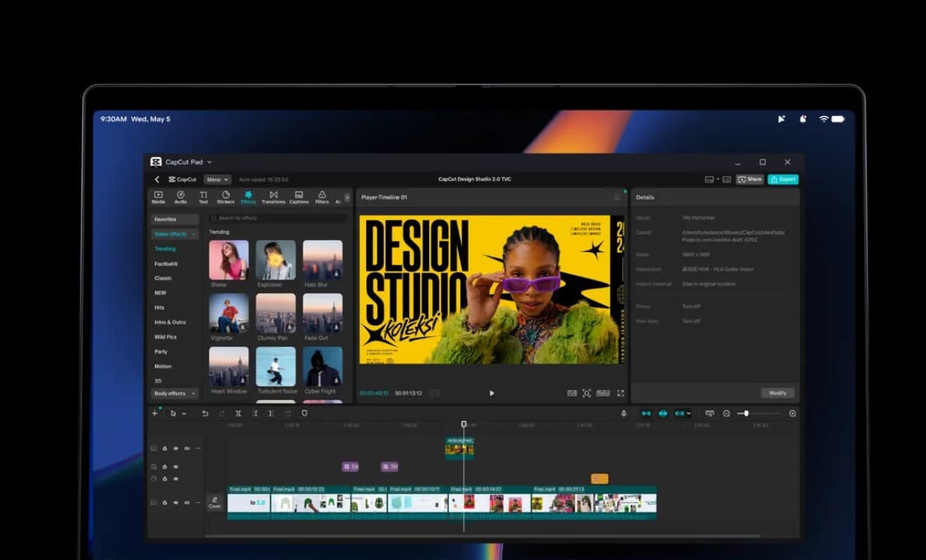
Task: Go back with the left arrow
Action: (156, 180)
